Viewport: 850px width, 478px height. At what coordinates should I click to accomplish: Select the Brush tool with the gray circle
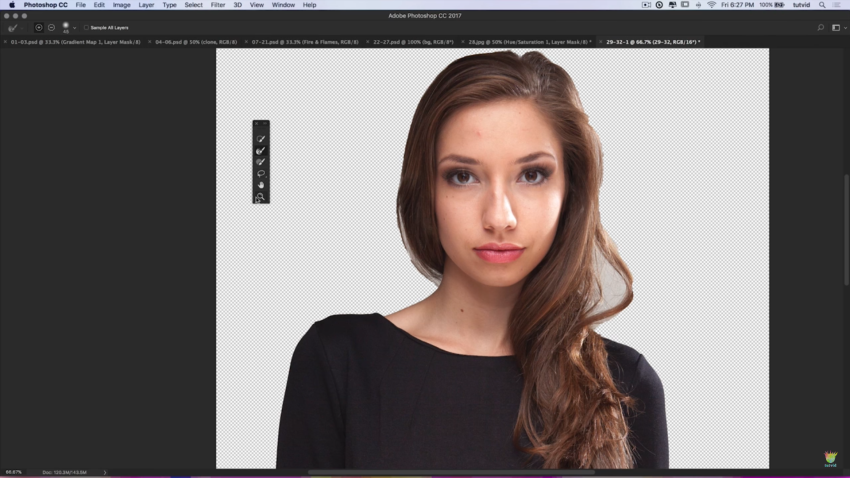pyautogui.click(x=261, y=162)
